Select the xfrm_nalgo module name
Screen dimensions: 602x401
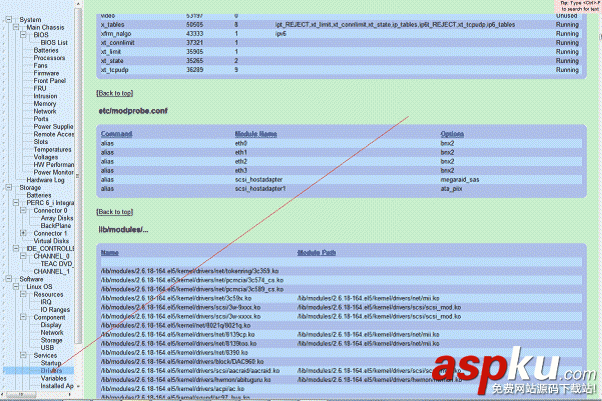click(116, 34)
